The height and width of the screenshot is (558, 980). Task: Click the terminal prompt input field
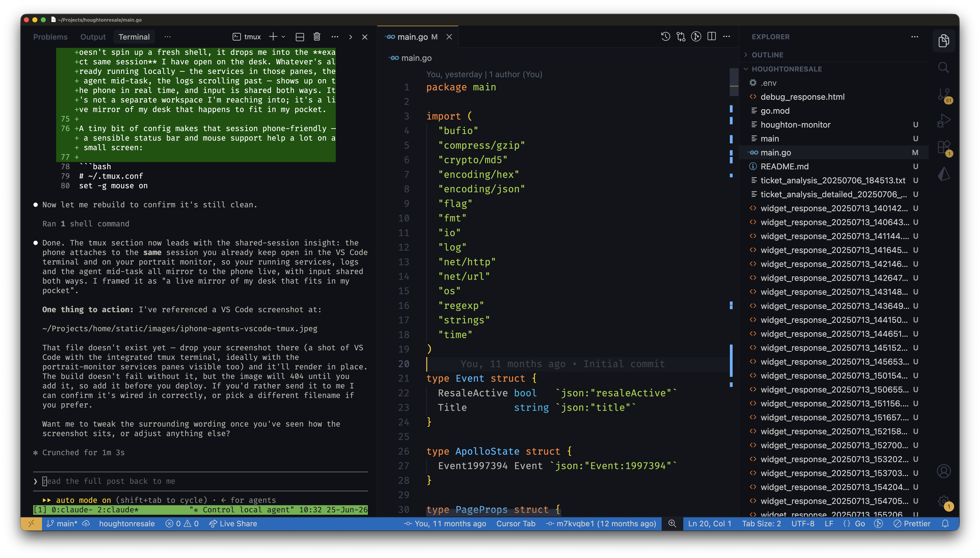click(x=200, y=481)
